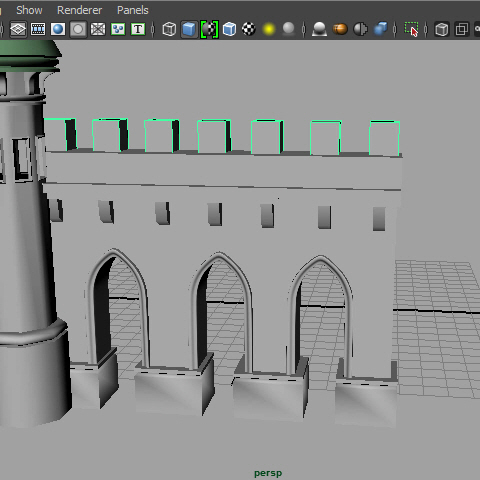Enable the safe action overlay icon
The image size is (480, 480).
point(118,29)
